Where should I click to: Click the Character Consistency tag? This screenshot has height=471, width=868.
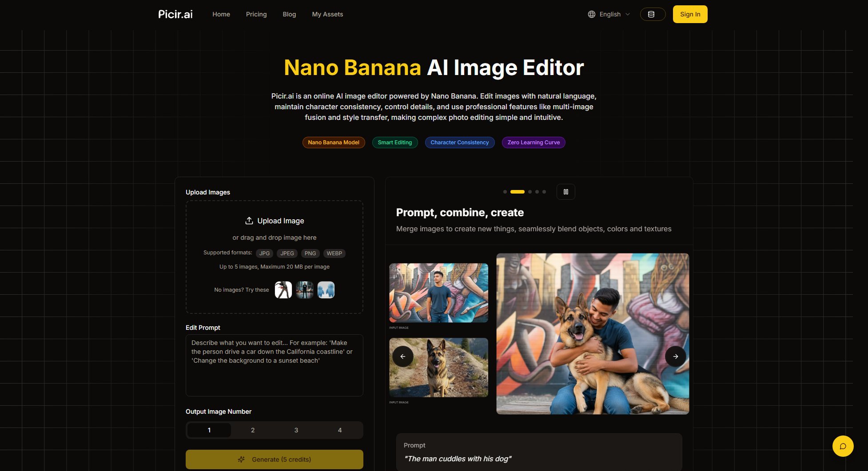460,142
